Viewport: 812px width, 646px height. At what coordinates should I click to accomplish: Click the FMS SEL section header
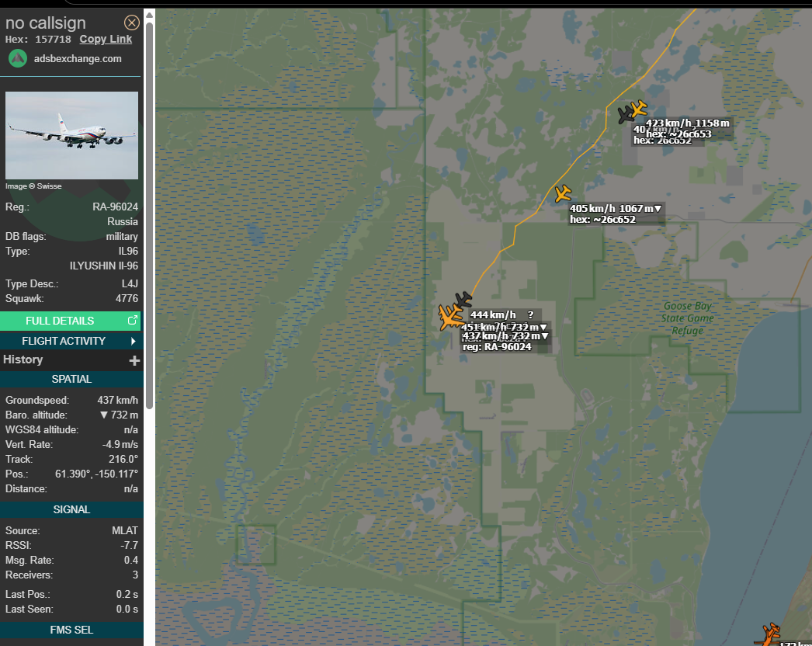click(71, 630)
